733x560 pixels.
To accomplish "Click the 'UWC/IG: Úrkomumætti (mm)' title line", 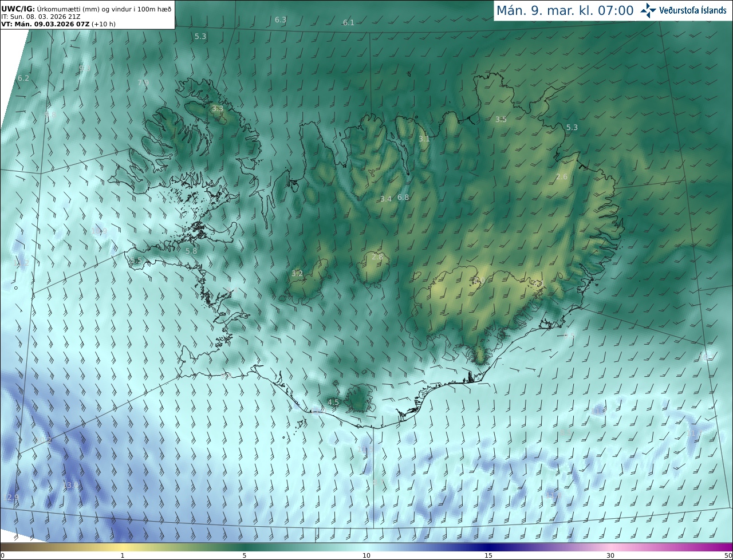I will [x=86, y=9].
